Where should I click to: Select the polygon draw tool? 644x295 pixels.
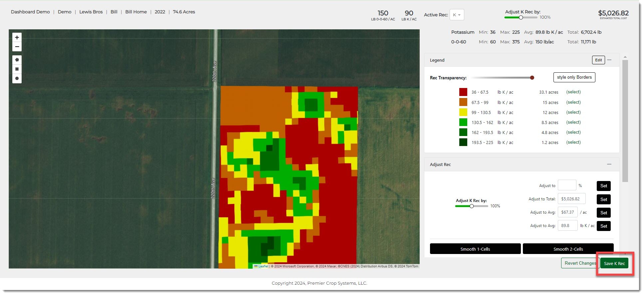tap(17, 60)
